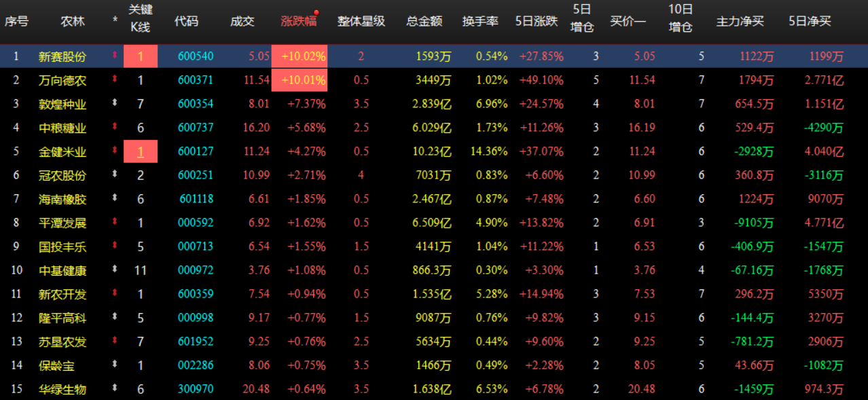Select stock name 中粮糖业

pos(62,128)
